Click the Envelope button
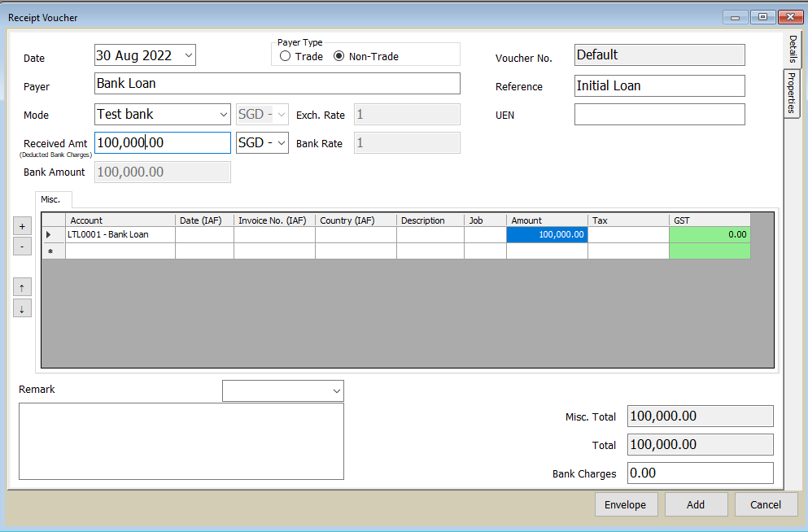The width and height of the screenshot is (808, 532). point(626,504)
